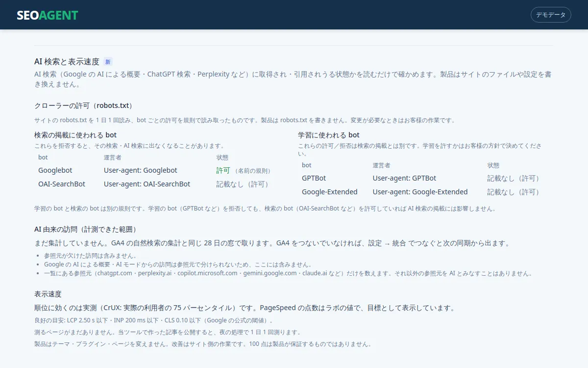
Task: Click the note that begins with 学習の bot と検索の bot は別の規則
Action: (266, 209)
